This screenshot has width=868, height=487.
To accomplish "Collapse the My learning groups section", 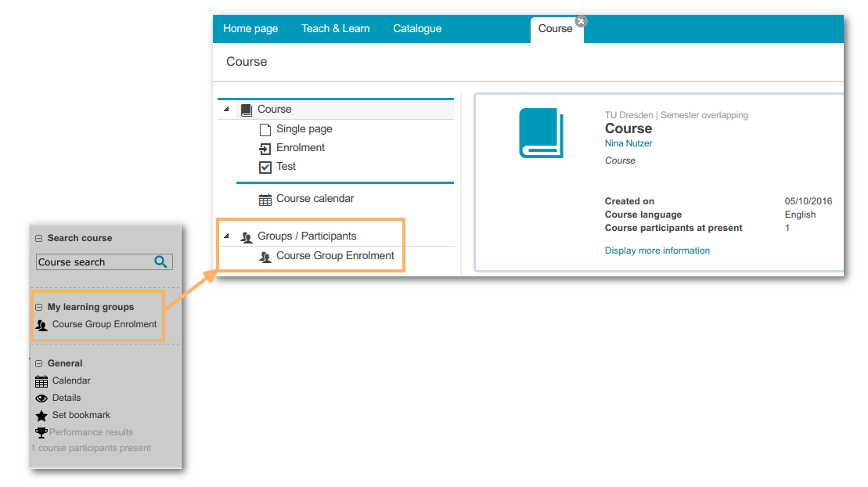I will pos(38,308).
